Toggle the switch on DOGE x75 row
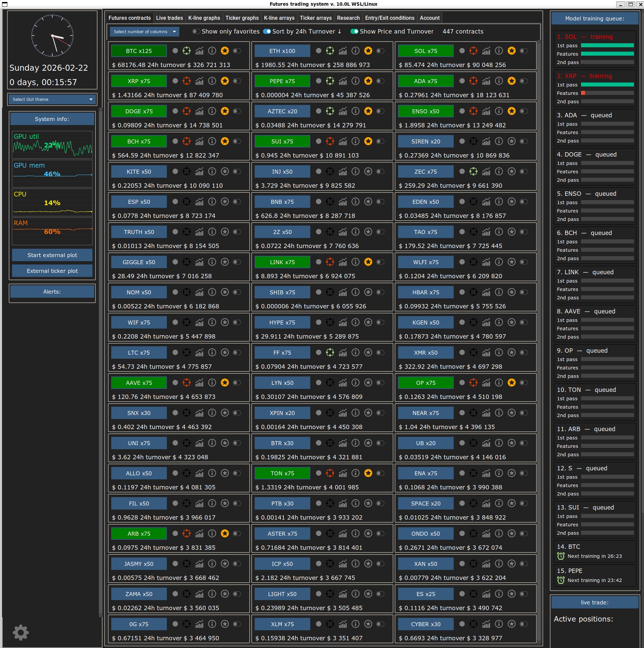Image resolution: width=644 pixels, height=648 pixels. [237, 111]
